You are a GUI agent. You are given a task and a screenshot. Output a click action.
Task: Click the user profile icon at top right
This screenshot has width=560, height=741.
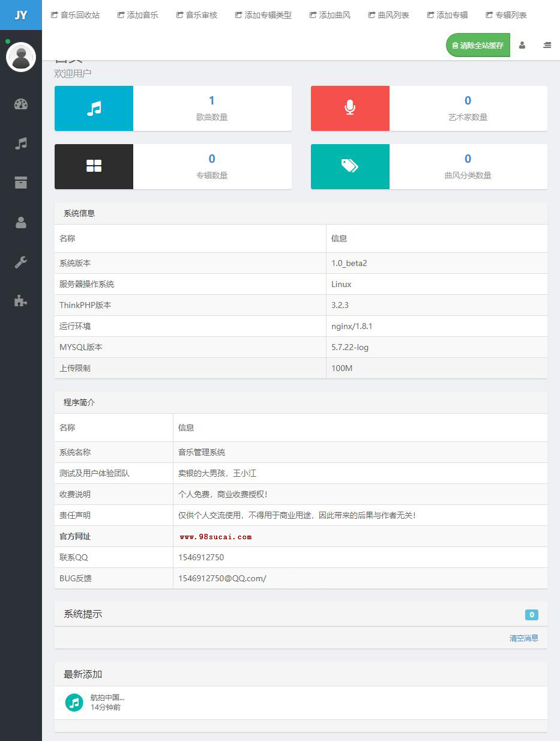click(x=522, y=45)
